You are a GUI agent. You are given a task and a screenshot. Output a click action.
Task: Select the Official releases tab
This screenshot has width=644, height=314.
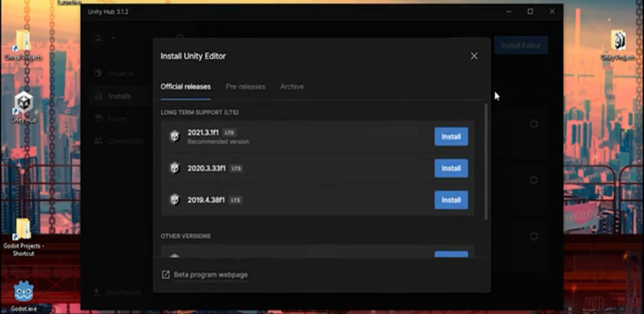coord(186,87)
